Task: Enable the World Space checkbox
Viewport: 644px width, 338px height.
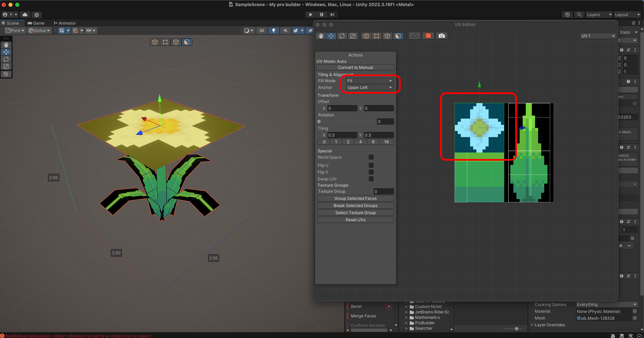Action: (371, 157)
